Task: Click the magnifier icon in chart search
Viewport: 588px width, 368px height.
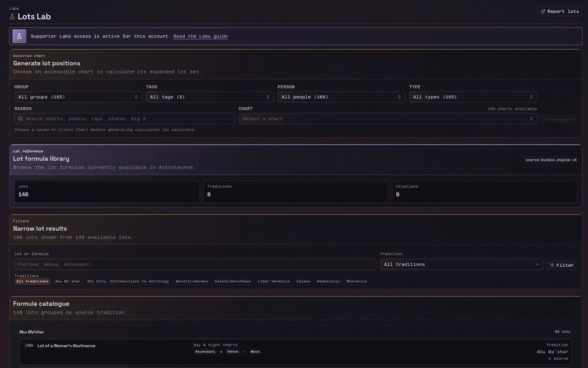Action: (21, 119)
